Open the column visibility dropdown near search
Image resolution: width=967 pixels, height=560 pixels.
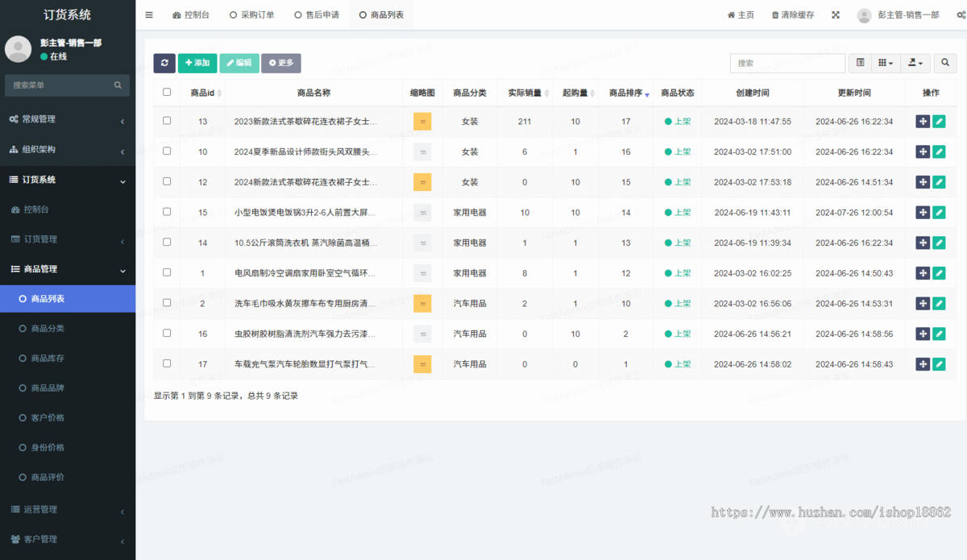click(x=884, y=63)
